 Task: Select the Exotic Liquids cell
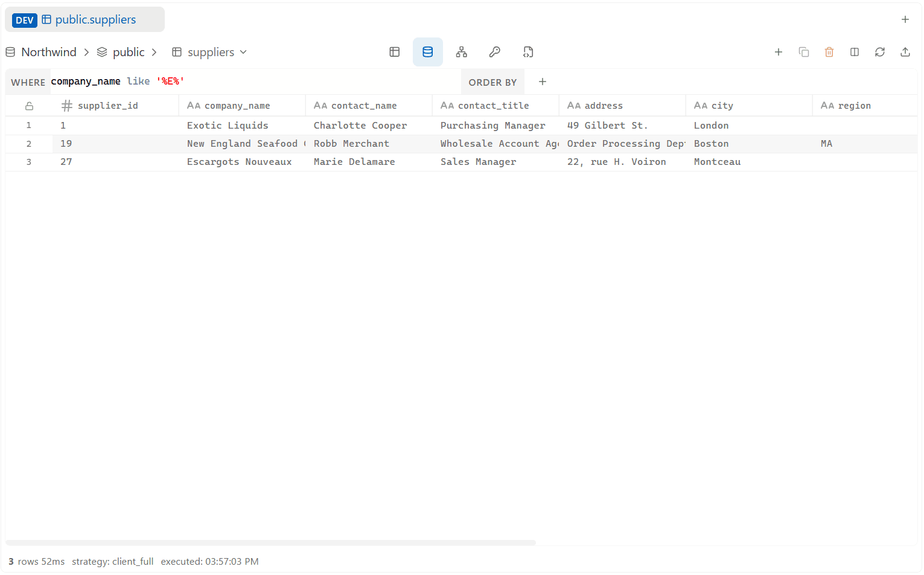pos(242,126)
